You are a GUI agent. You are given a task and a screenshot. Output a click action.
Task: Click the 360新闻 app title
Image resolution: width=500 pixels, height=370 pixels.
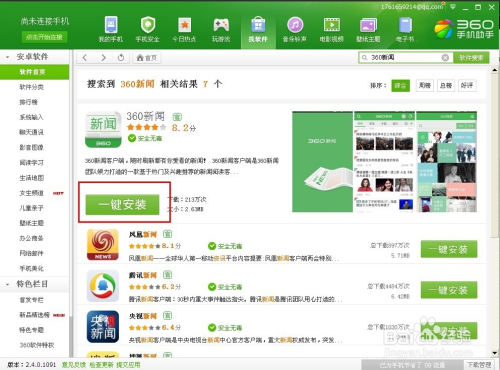(146, 116)
